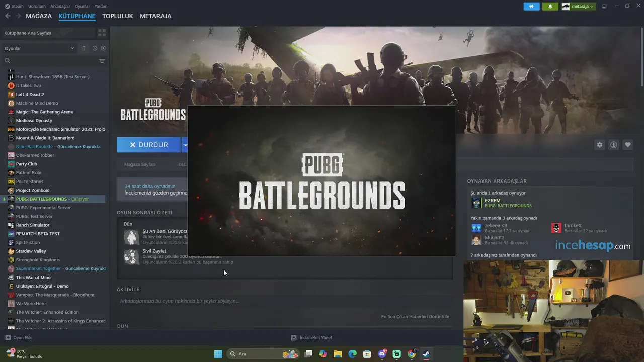
Task: Open Mağaza Sayfası link
Action: click(x=140, y=164)
